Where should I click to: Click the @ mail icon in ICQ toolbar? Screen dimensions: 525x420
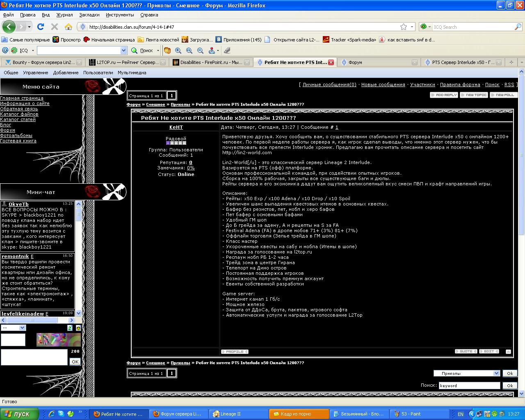(5, 50)
